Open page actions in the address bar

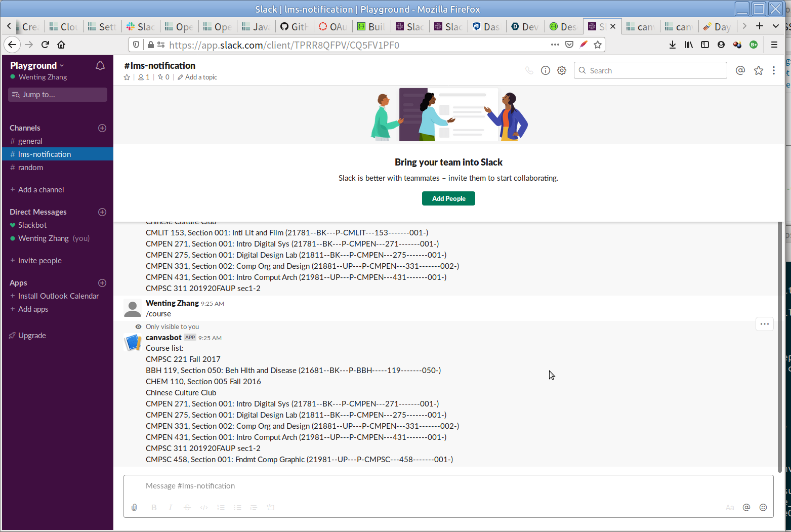click(x=555, y=45)
